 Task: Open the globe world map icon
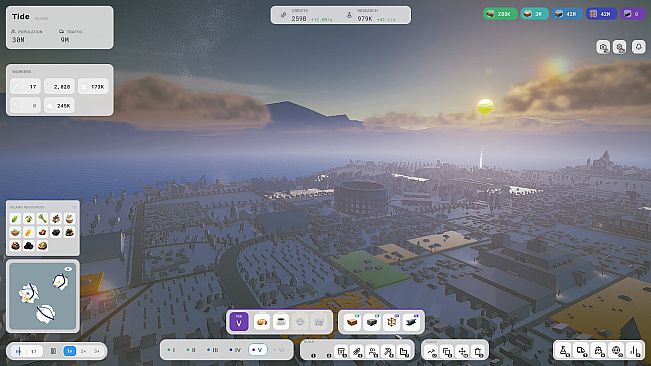click(617, 351)
